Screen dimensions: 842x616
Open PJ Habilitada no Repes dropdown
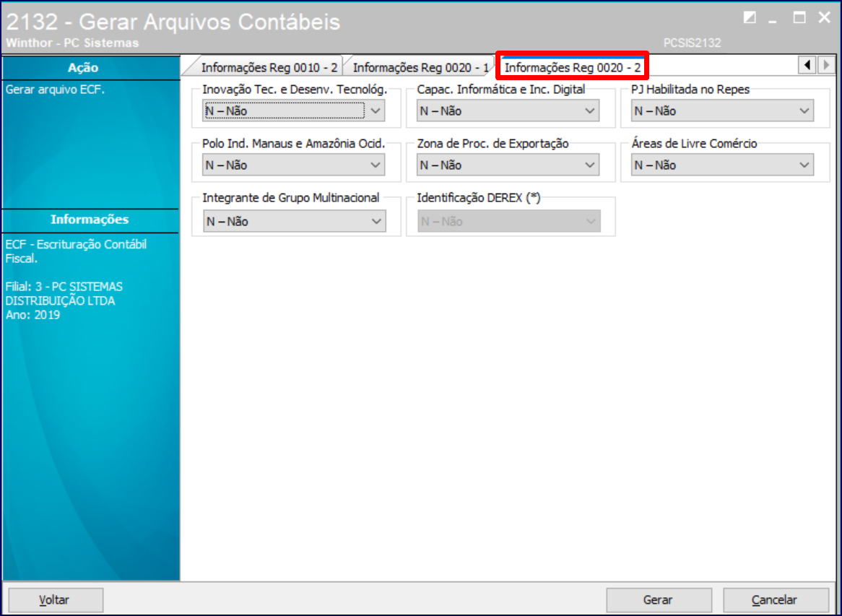click(722, 111)
